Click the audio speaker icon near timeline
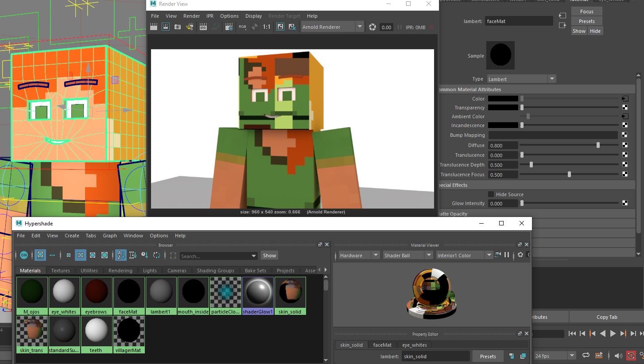This screenshot has height=364, width=644. (619, 355)
